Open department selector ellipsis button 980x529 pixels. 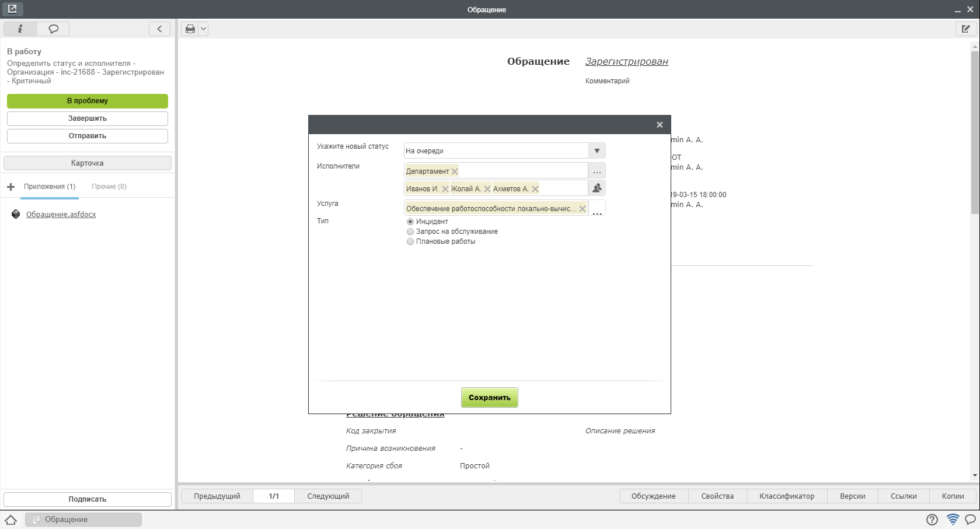point(597,171)
